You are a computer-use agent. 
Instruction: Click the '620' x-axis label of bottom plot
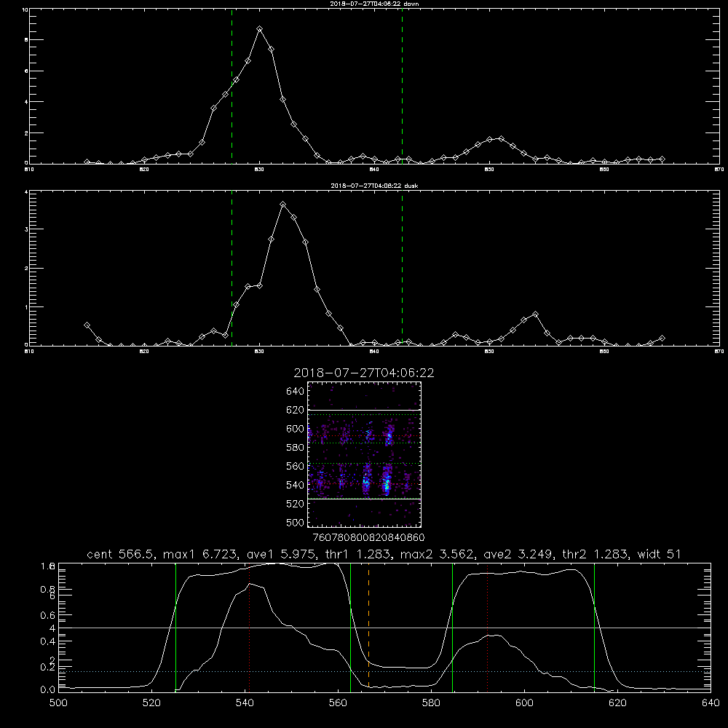tap(617, 703)
